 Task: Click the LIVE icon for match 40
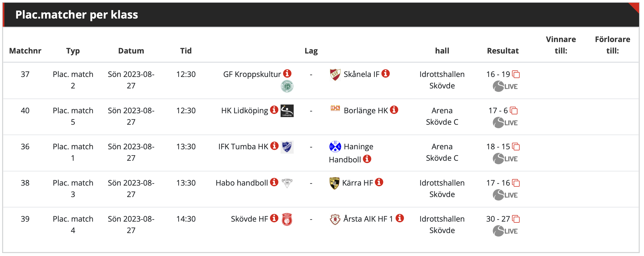[505, 123]
